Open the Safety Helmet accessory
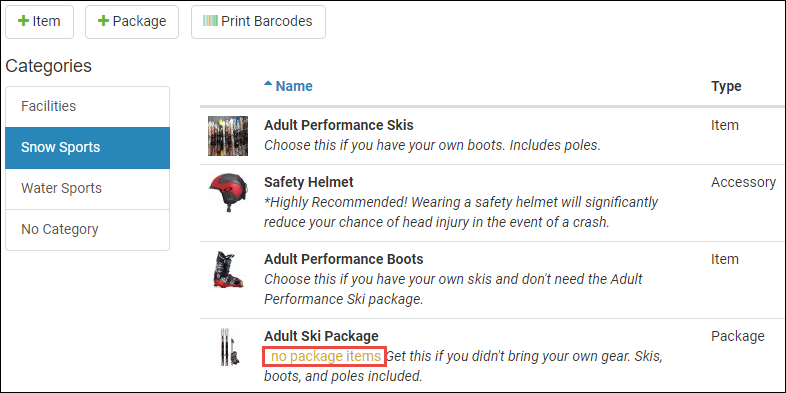786x393 pixels. (309, 182)
